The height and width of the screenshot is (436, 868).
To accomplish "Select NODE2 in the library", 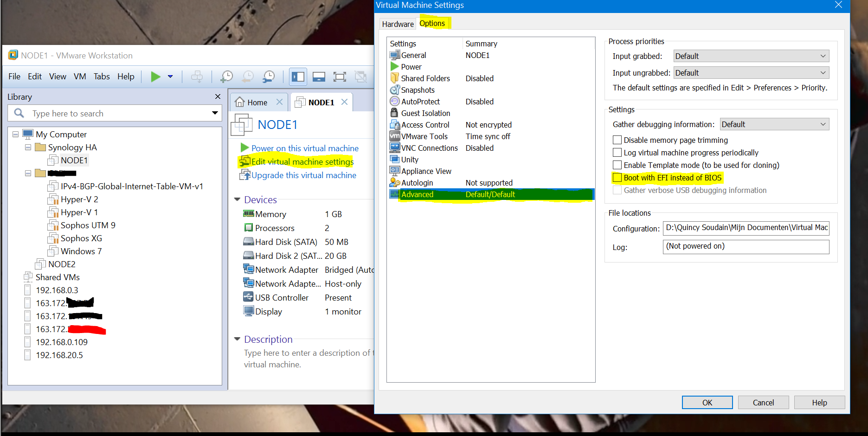I will (x=61, y=264).
